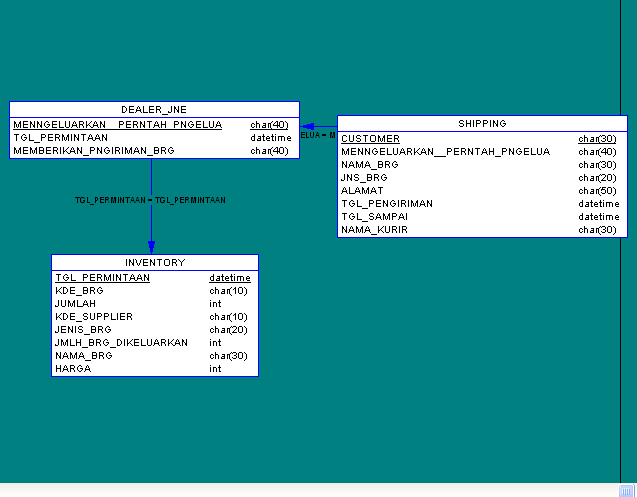
Task: Click NAMA_BRG column in INVENTORY table
Action: click(x=84, y=356)
